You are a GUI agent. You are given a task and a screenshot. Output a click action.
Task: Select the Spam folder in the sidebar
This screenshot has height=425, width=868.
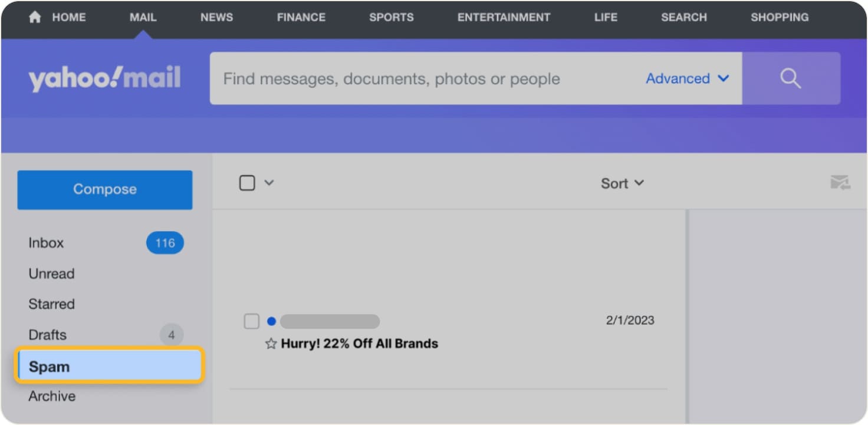[x=50, y=366]
